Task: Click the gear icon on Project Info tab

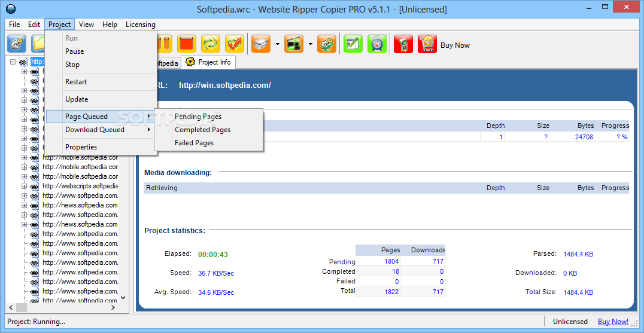Action: [x=190, y=62]
